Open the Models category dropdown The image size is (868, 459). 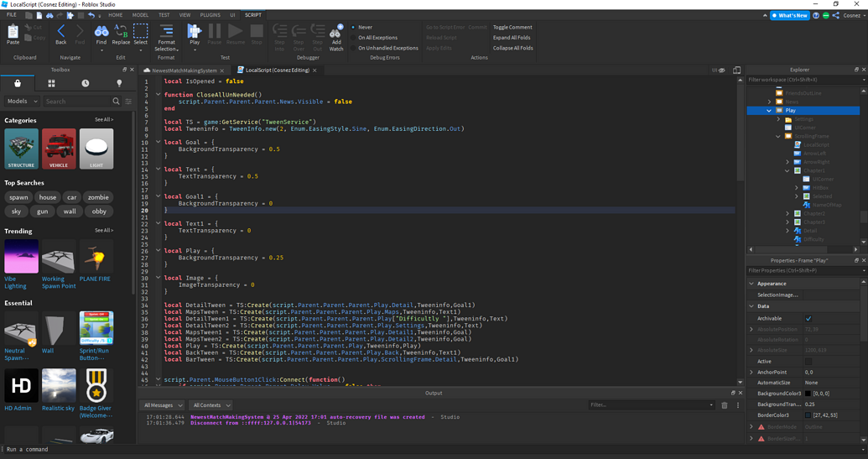point(22,102)
